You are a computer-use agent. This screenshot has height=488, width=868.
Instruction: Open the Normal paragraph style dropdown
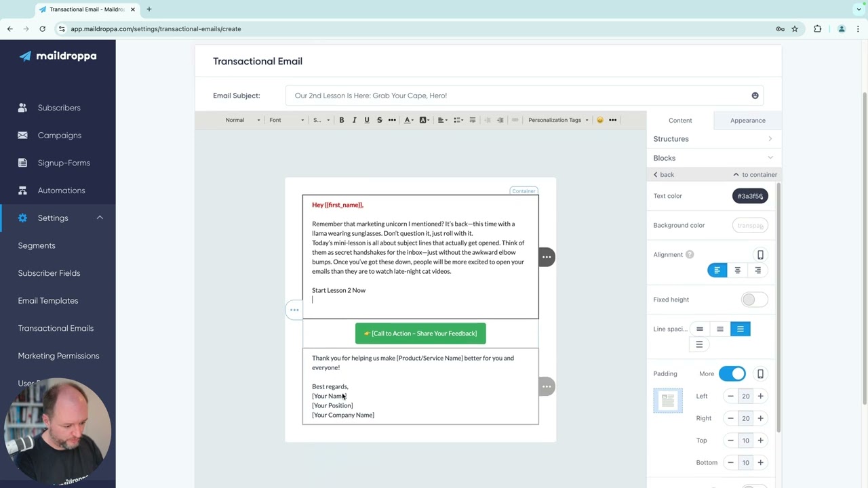point(243,120)
